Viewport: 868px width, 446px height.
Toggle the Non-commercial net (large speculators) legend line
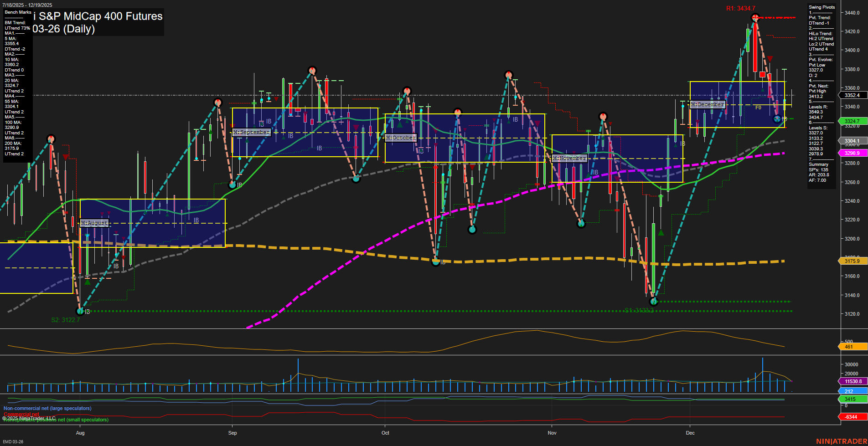click(x=46, y=408)
